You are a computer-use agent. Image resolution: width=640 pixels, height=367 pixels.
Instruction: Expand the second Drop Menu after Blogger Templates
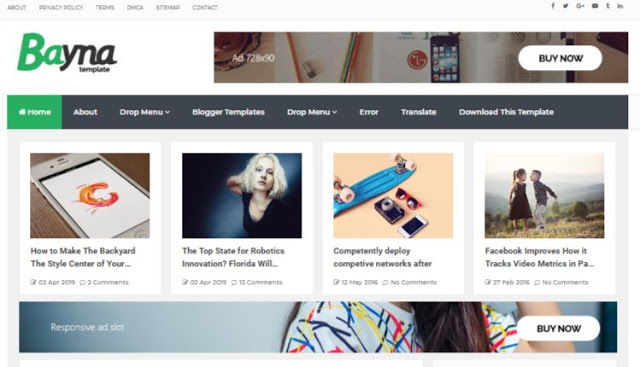pyautogui.click(x=312, y=112)
